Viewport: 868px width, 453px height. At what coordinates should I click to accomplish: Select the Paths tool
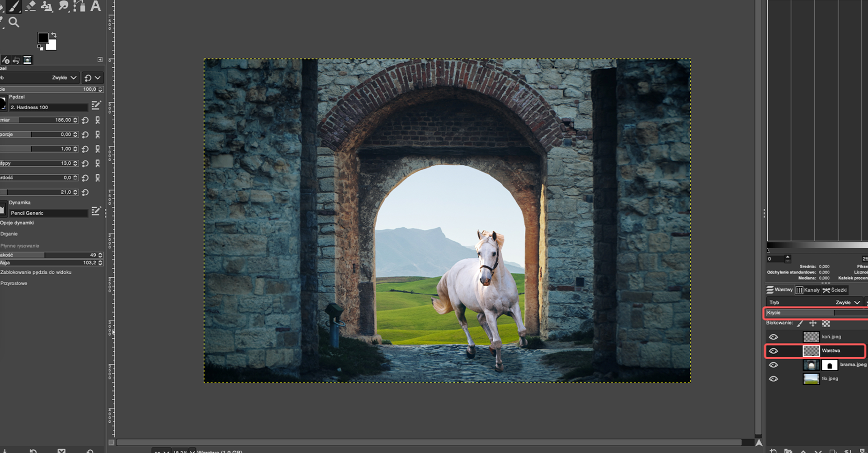pyautogui.click(x=80, y=6)
